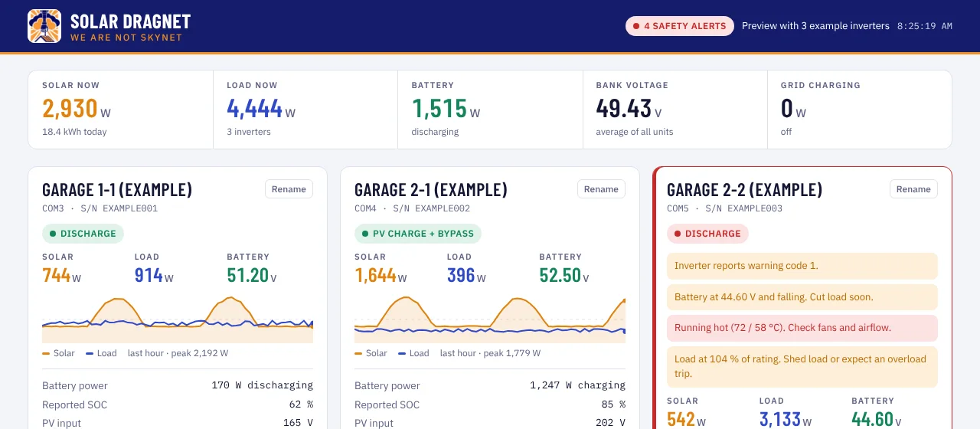Click 'Preview with 3 example inverters' text
Viewport: 980px width, 429px height.
[x=815, y=26]
